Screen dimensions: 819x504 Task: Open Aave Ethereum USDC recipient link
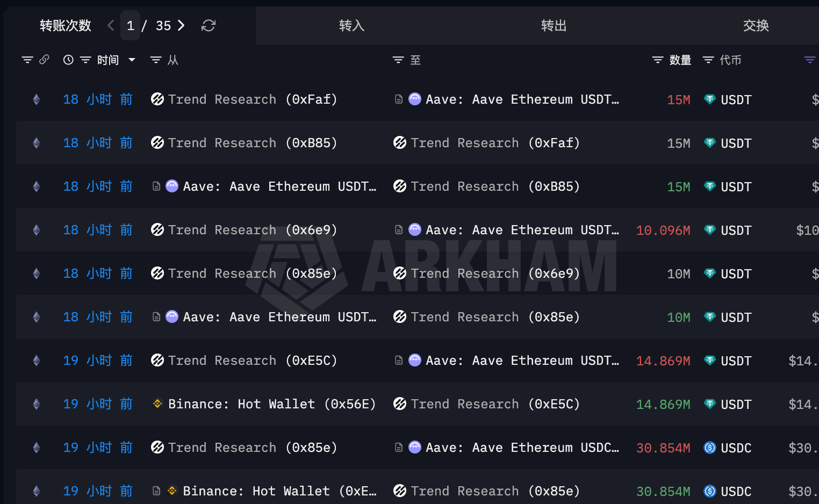point(522,448)
